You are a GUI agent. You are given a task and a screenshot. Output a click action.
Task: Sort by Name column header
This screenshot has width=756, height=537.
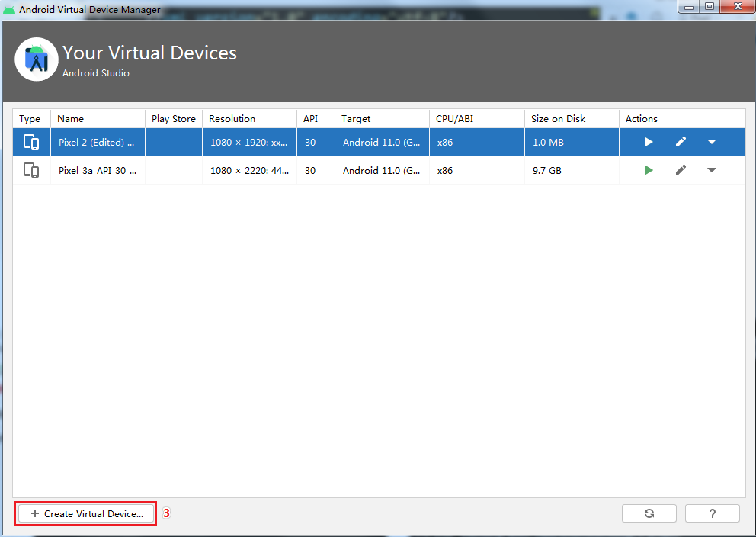pos(98,119)
